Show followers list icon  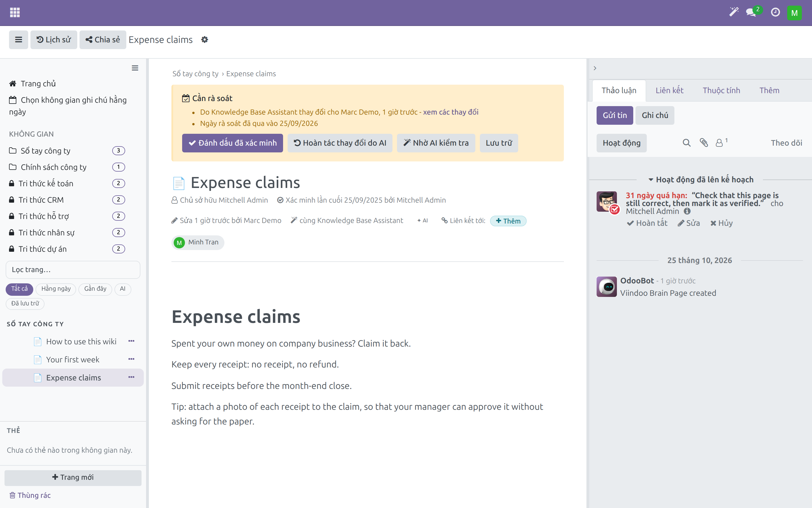[721, 143]
